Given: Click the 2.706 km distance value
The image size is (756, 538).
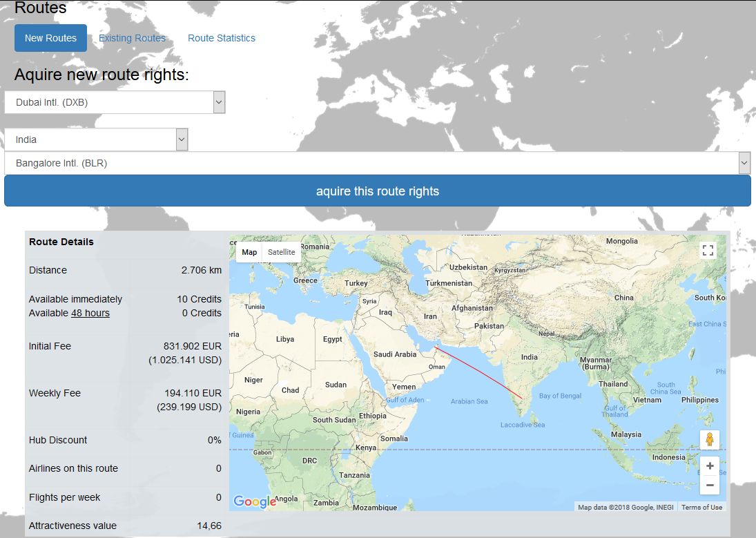Looking at the screenshot, I should (202, 270).
